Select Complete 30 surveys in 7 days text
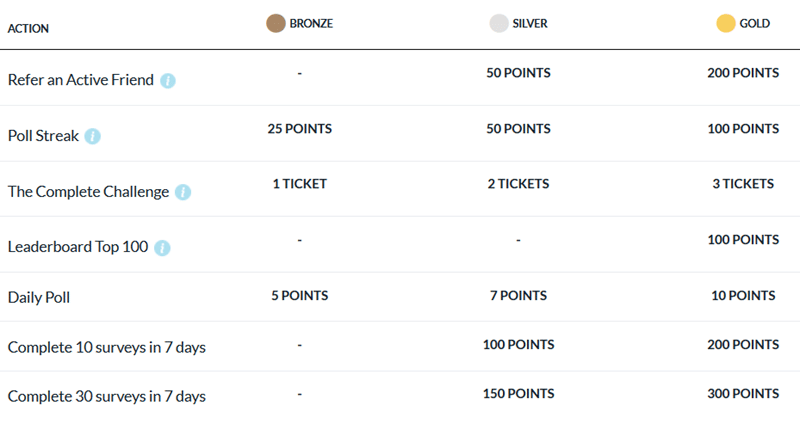 tap(107, 396)
